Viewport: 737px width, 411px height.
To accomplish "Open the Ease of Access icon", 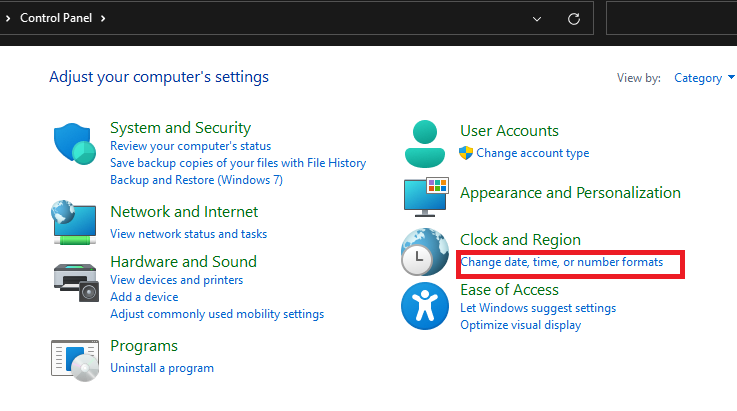I will pos(424,306).
